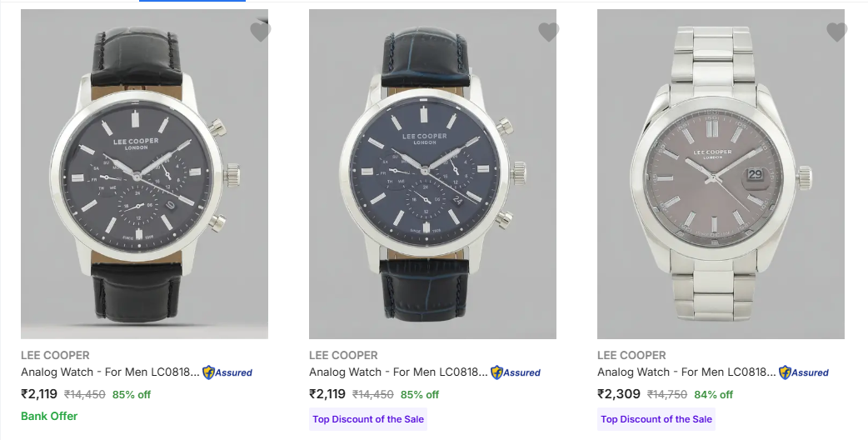Wishlist the black leather strap watch using its heart
Viewport: 868px width, 440px height.
pyautogui.click(x=260, y=32)
